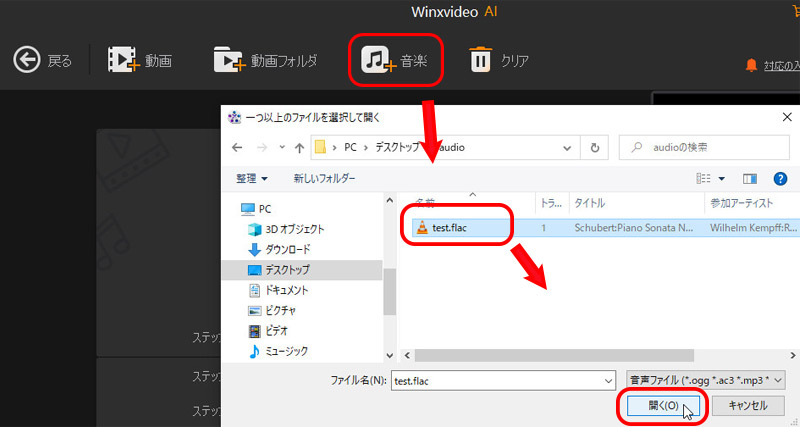Screen dimensions: 800x427
Task: Open ダウンロード folder in navigation tree
Action: coord(279,249)
